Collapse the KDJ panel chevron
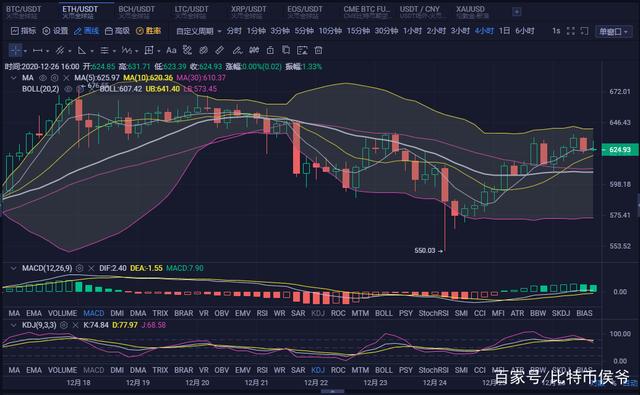The width and height of the screenshot is (640, 395). coord(13,325)
